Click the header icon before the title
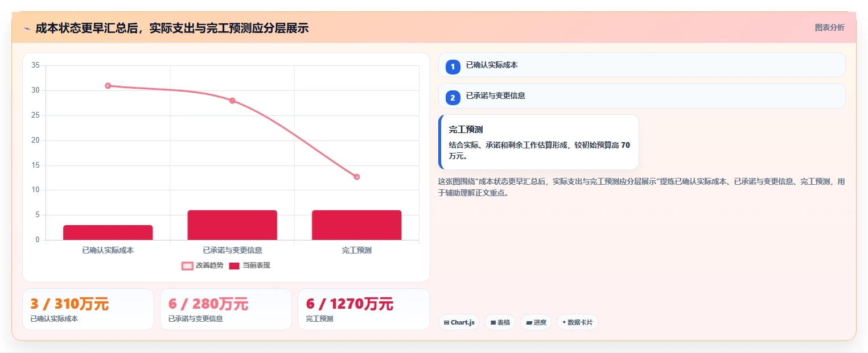The height and width of the screenshot is (353, 868). [x=27, y=28]
